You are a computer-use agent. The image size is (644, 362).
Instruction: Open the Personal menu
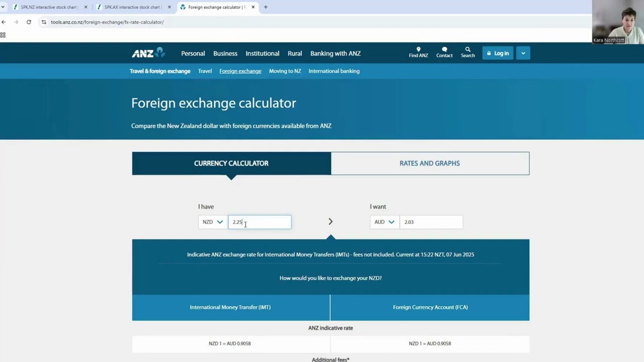[193, 53]
